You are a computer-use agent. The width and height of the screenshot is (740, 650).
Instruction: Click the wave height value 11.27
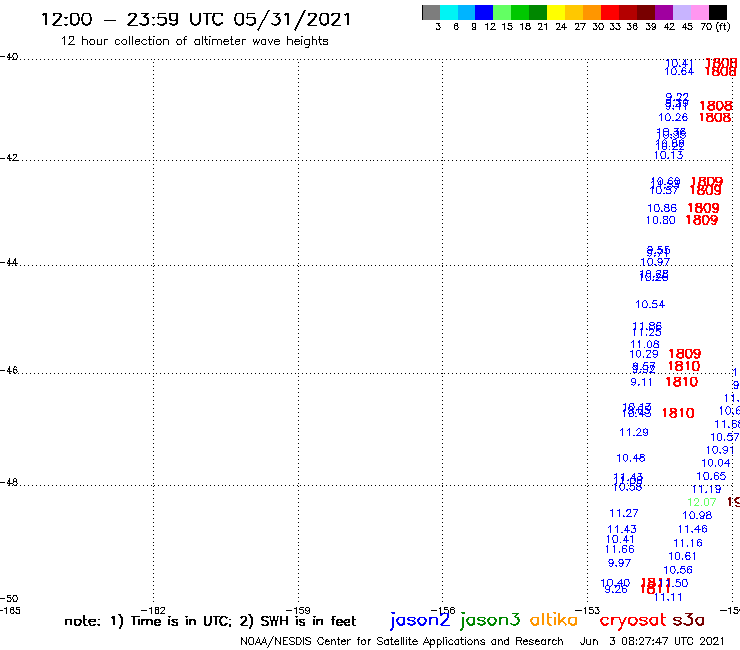(623, 513)
